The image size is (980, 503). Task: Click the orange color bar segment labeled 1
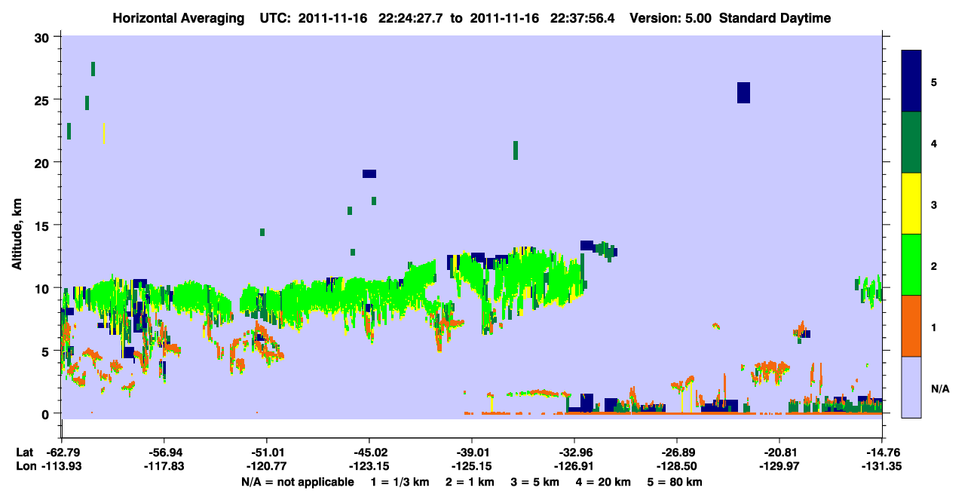click(x=911, y=326)
